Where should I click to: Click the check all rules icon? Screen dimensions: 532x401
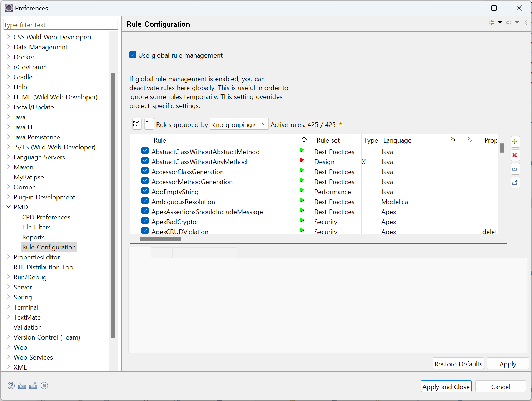pyautogui.click(x=136, y=124)
